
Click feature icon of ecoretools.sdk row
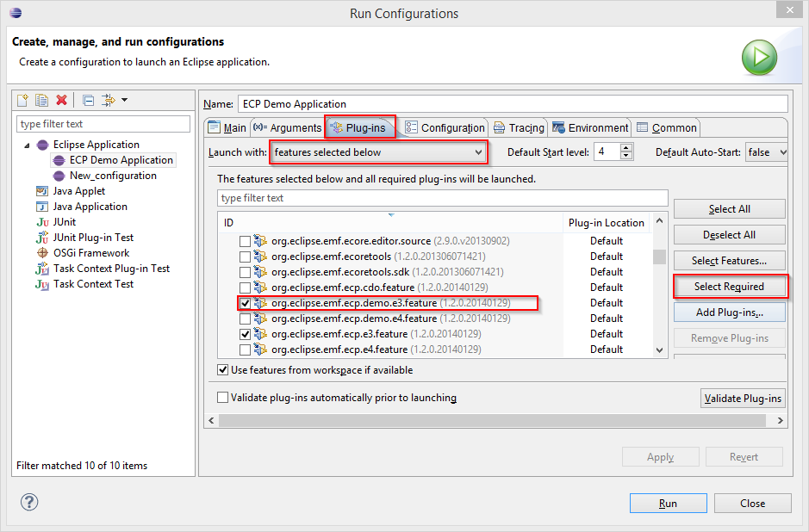[260, 272]
